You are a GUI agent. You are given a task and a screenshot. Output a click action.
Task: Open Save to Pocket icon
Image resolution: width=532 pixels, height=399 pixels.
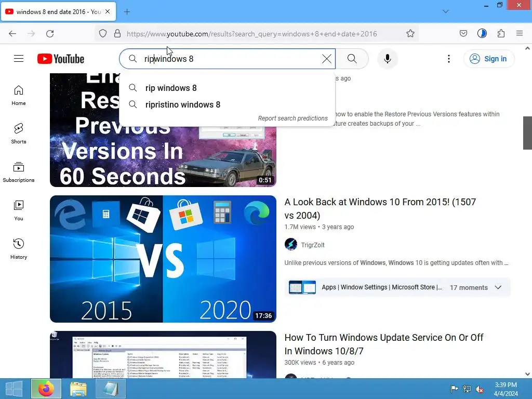click(x=463, y=33)
